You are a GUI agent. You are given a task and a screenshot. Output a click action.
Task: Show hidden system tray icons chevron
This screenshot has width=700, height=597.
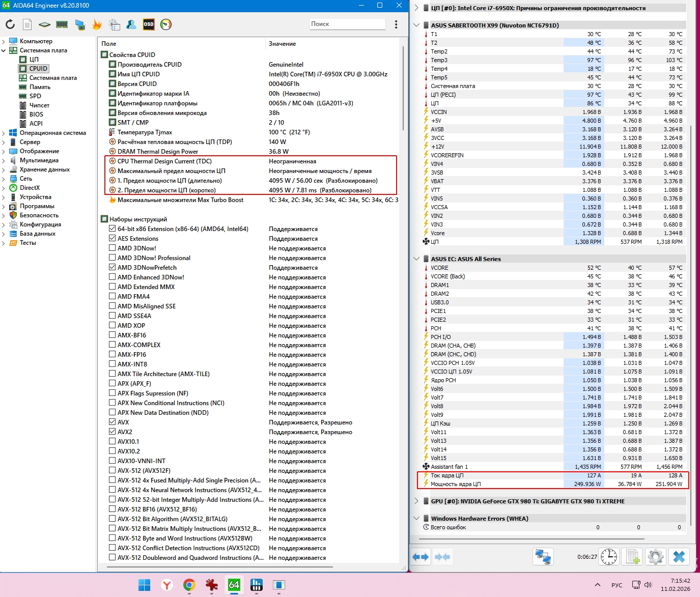598,585
